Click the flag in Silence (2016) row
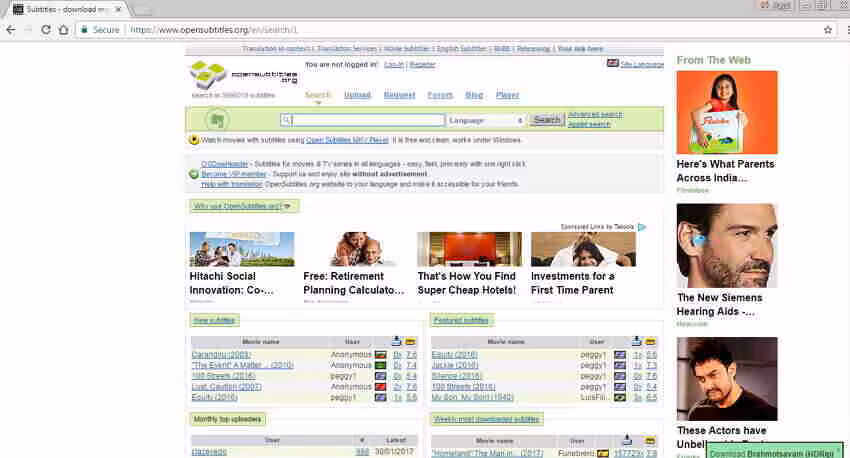Screen dimensions: 850x458 pos(620,376)
